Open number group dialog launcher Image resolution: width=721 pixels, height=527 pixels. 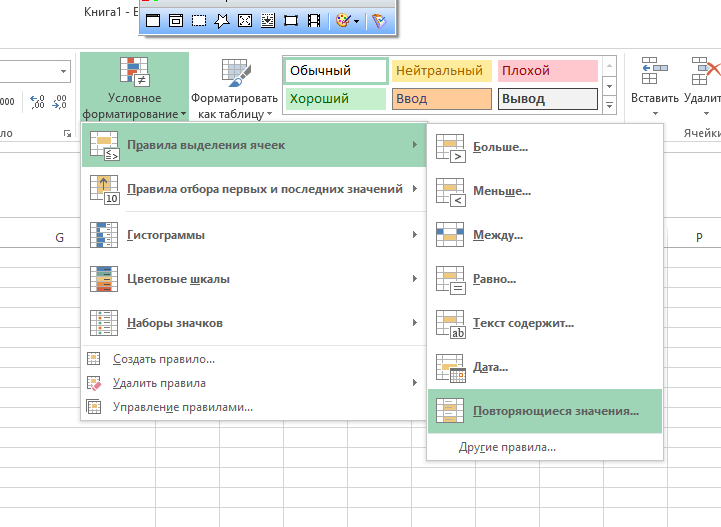(x=67, y=133)
